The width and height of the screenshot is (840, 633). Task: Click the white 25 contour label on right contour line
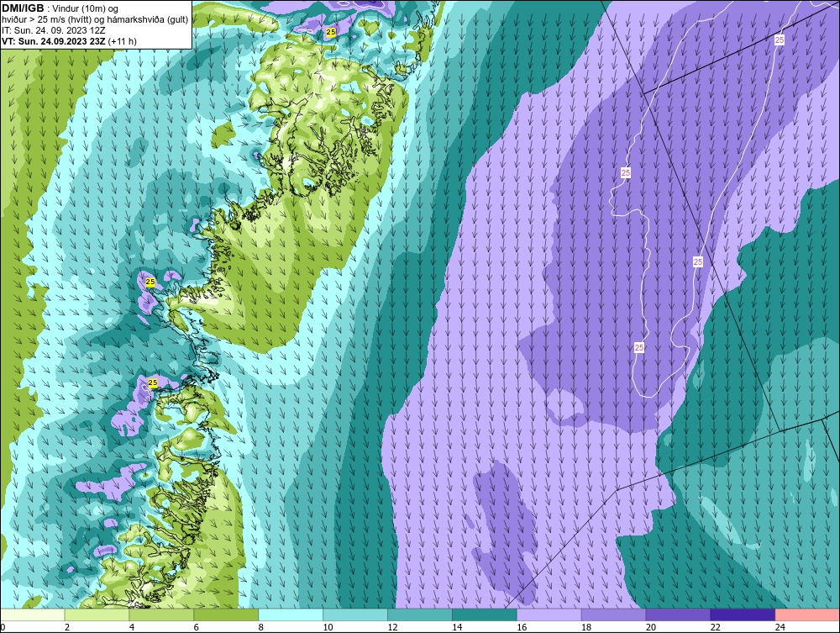click(698, 261)
